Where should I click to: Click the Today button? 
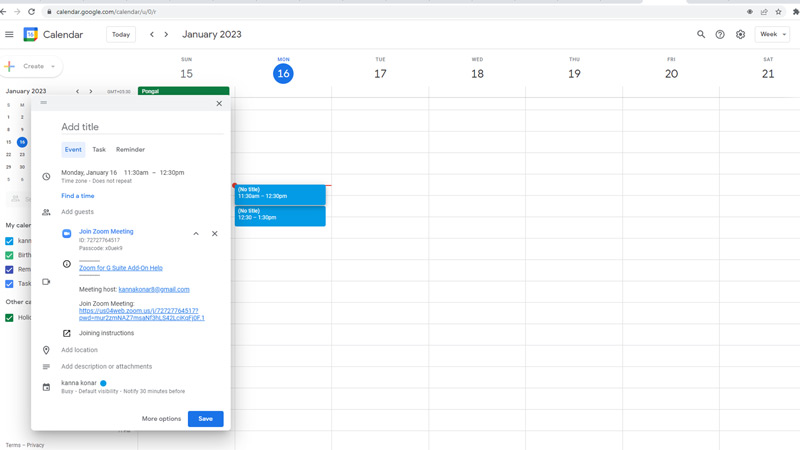coord(121,34)
